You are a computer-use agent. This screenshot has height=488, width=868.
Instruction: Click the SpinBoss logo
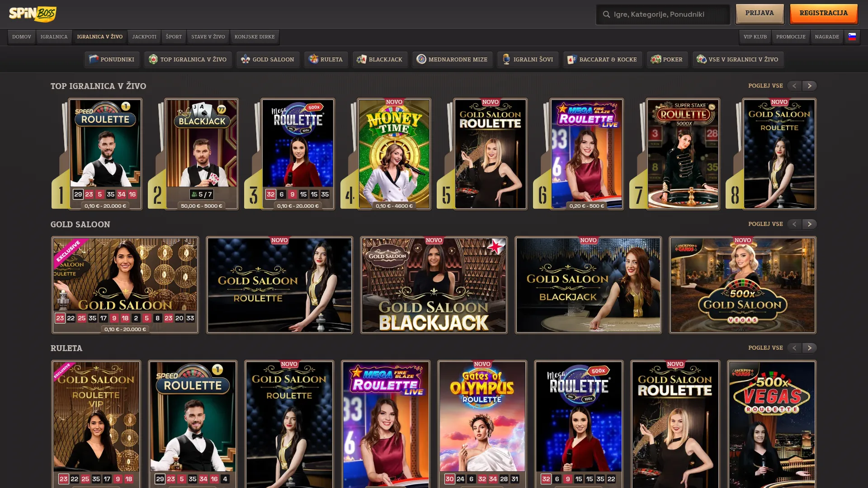[x=33, y=14]
